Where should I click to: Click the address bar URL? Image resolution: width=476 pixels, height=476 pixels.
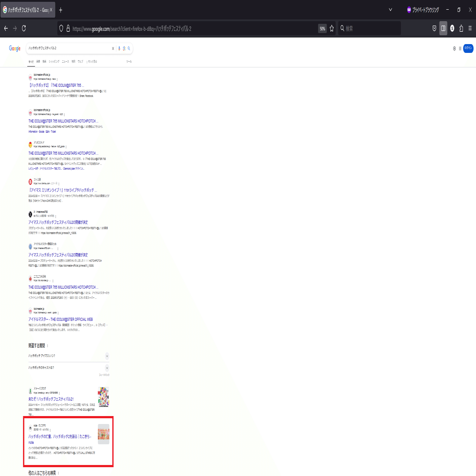tap(132, 29)
